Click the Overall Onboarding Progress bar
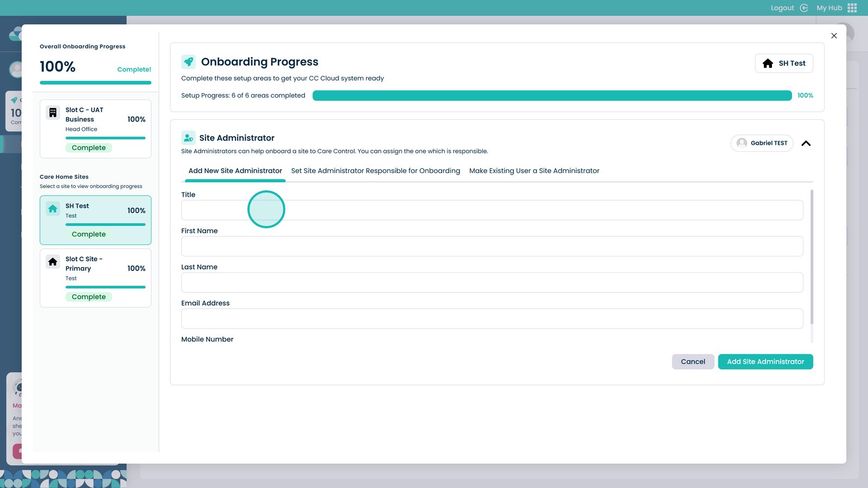 pos(95,83)
